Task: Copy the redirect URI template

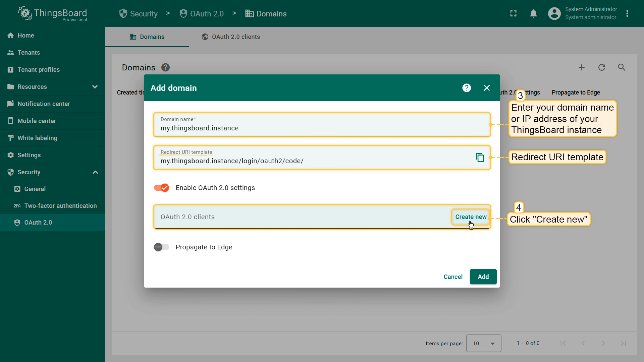Action: (480, 158)
